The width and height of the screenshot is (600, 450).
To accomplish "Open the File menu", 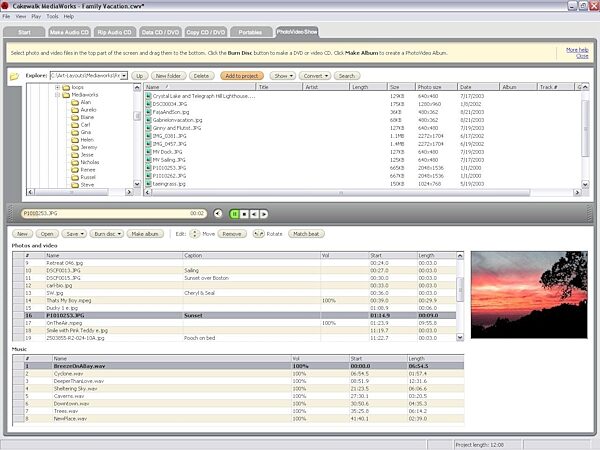I will click(x=6, y=16).
